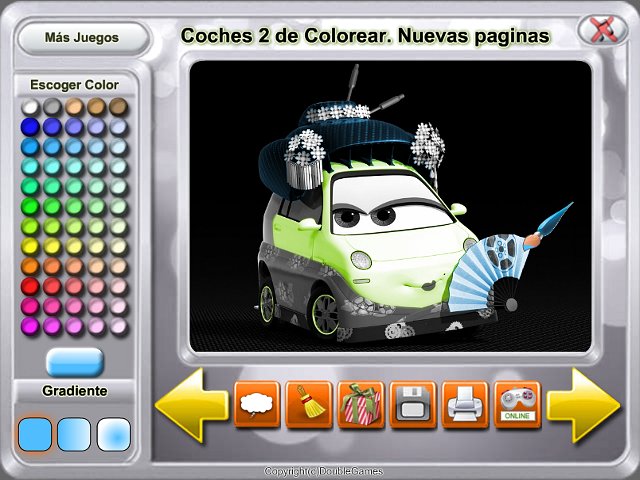The image size is (640, 480).
Task: Print the coloring page with printer icon
Action: pyautogui.click(x=465, y=404)
